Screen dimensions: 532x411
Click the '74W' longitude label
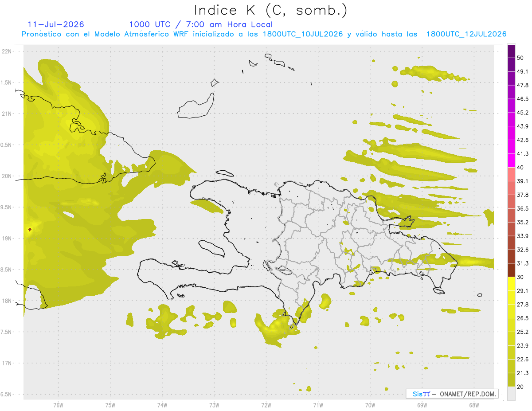tap(162, 405)
